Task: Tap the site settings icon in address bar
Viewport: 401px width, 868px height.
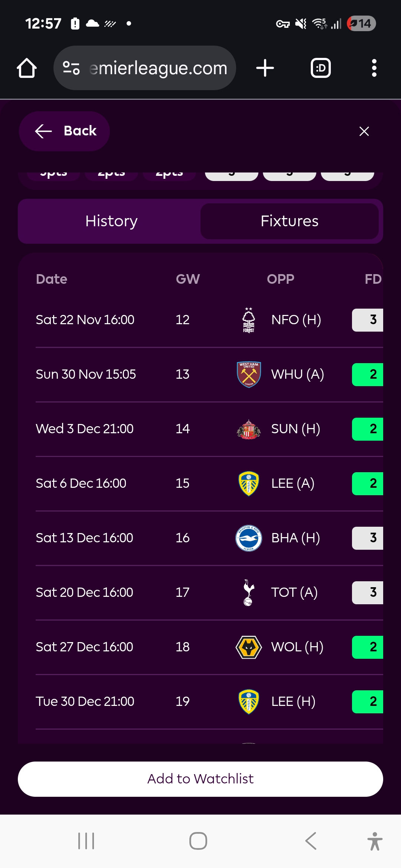Action: click(71, 68)
